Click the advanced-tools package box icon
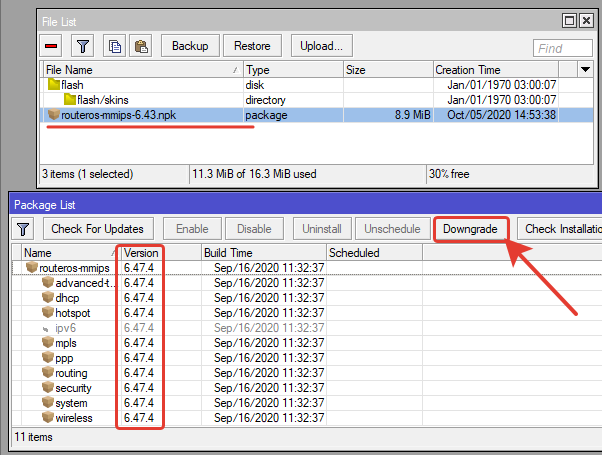602x455 pixels. pyautogui.click(x=48, y=282)
